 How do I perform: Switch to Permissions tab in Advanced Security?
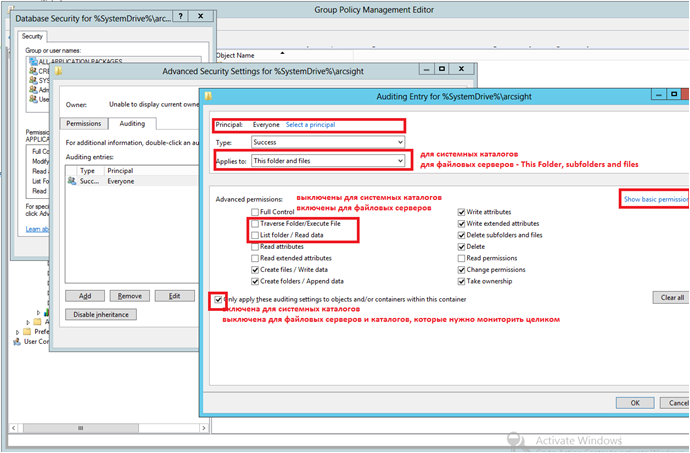click(84, 124)
